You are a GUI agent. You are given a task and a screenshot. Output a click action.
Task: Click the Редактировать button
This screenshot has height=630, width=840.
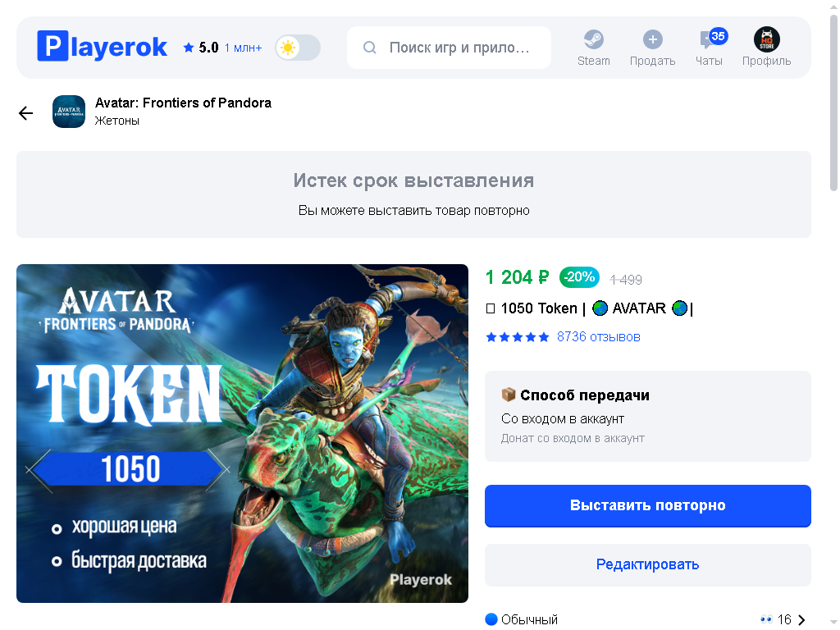pos(648,564)
